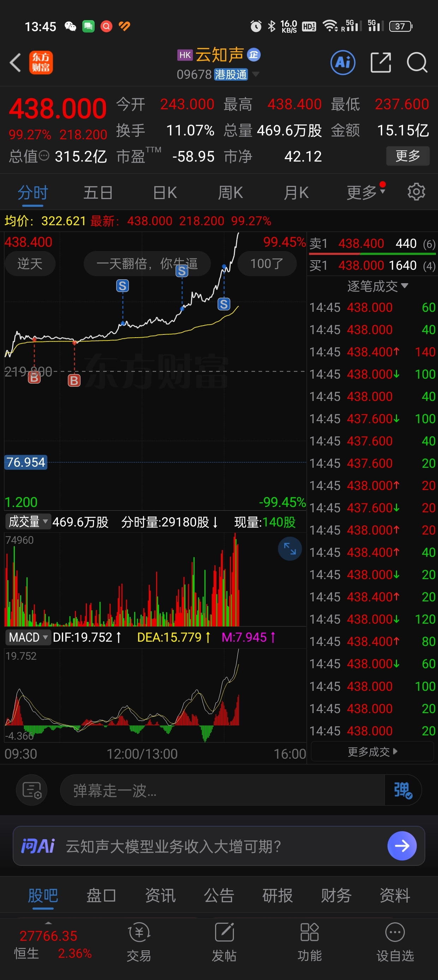Tap the info icon beside 总值

pos(44,155)
